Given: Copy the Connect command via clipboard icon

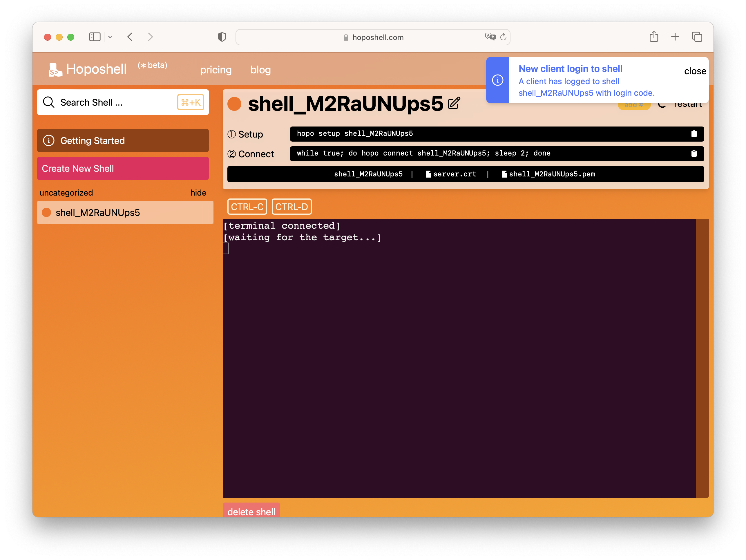Looking at the screenshot, I should click(694, 153).
